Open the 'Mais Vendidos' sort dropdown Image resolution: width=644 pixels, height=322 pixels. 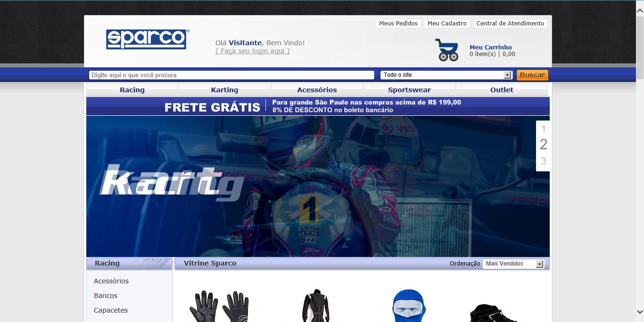513,264
